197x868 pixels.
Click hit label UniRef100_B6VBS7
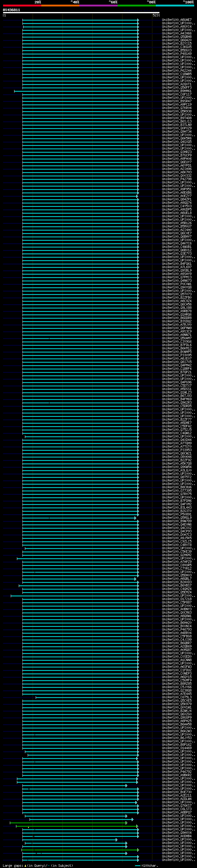pos(177,585)
